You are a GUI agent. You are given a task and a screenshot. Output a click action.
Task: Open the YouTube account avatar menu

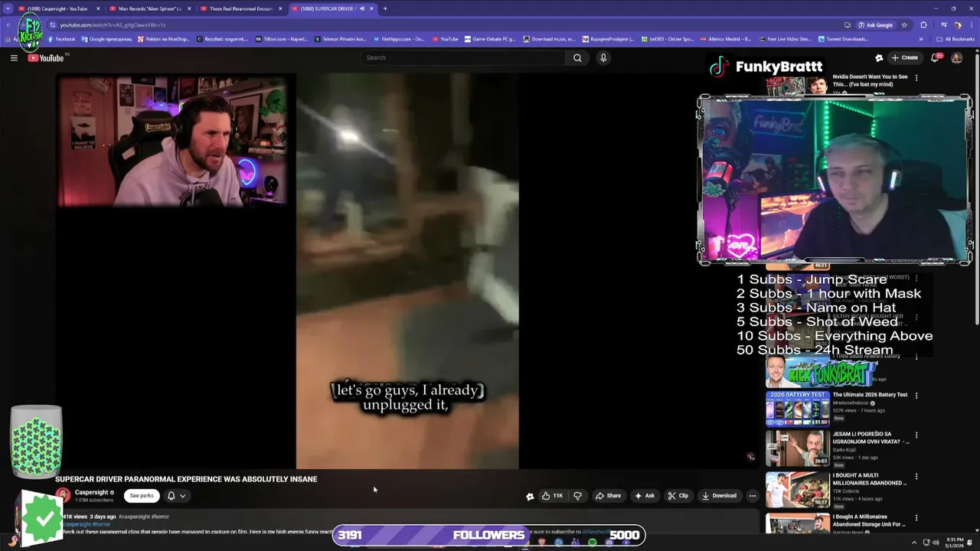[956, 57]
